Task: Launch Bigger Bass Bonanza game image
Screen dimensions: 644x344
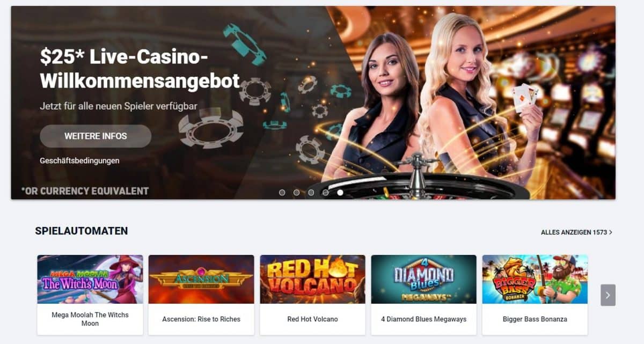Action: 535,279
